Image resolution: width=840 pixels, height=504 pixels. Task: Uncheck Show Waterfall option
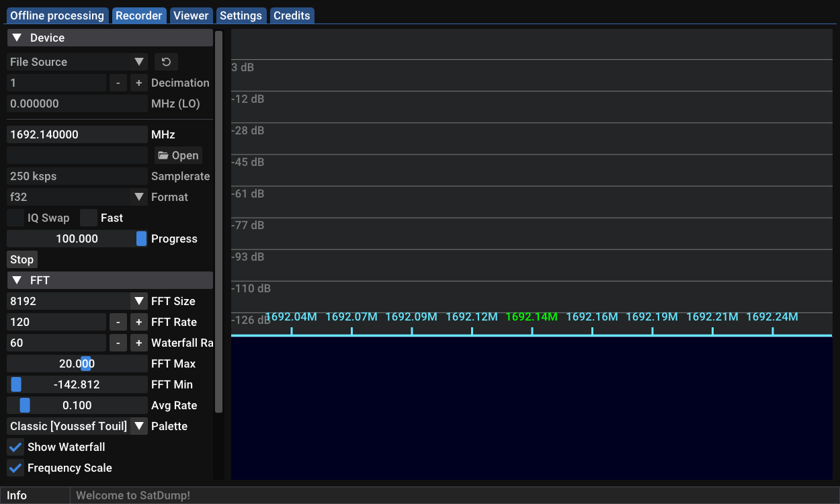tap(15, 447)
